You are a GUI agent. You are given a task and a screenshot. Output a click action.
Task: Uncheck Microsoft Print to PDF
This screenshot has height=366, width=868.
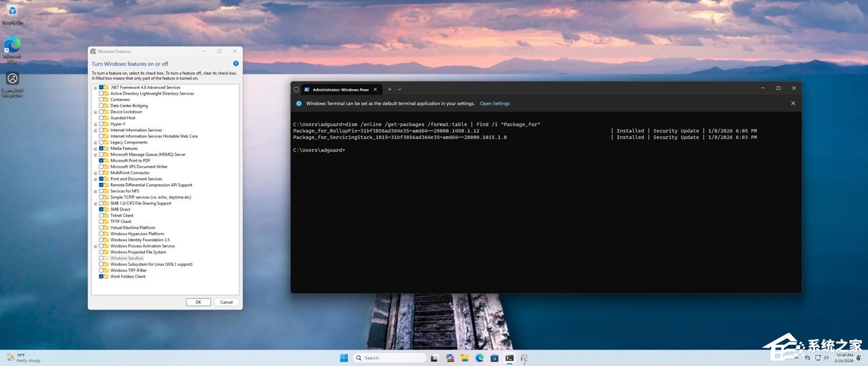[x=101, y=160]
